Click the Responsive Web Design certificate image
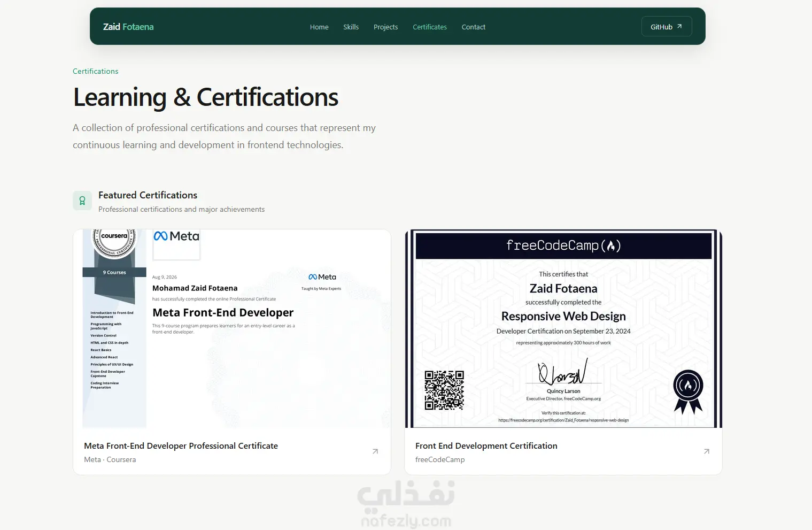812x530 pixels. coord(563,328)
